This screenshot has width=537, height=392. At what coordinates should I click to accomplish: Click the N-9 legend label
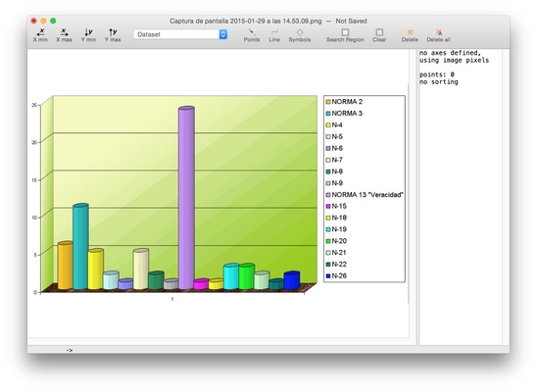pos(337,183)
